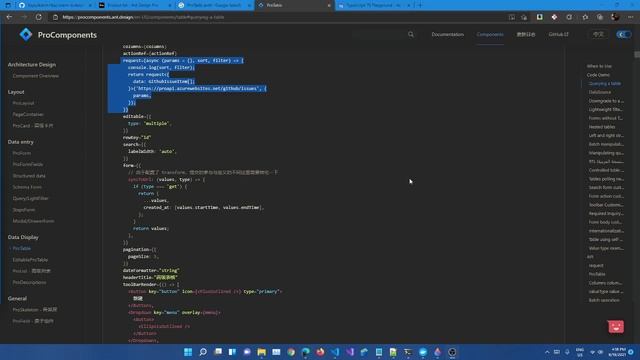
Task: Open Microsoft Edge from taskbar
Action: coord(306,352)
